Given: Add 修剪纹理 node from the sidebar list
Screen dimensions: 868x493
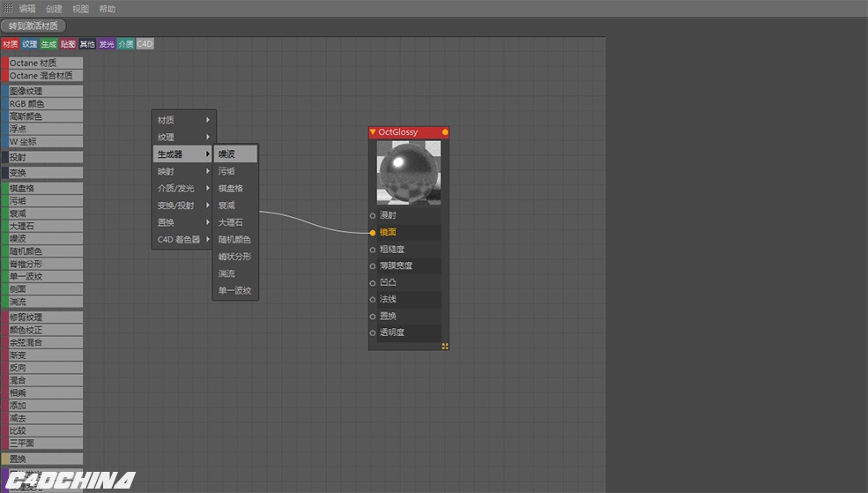Looking at the screenshot, I should [42, 317].
